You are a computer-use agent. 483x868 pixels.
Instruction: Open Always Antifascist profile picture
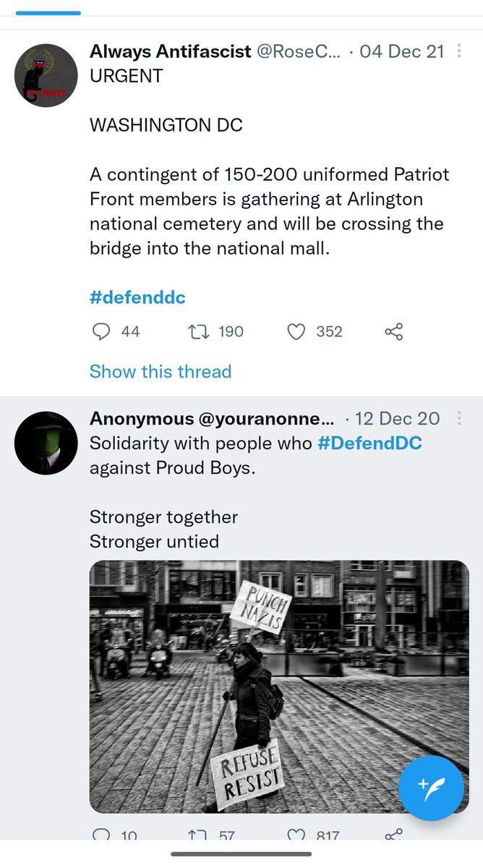(46, 75)
